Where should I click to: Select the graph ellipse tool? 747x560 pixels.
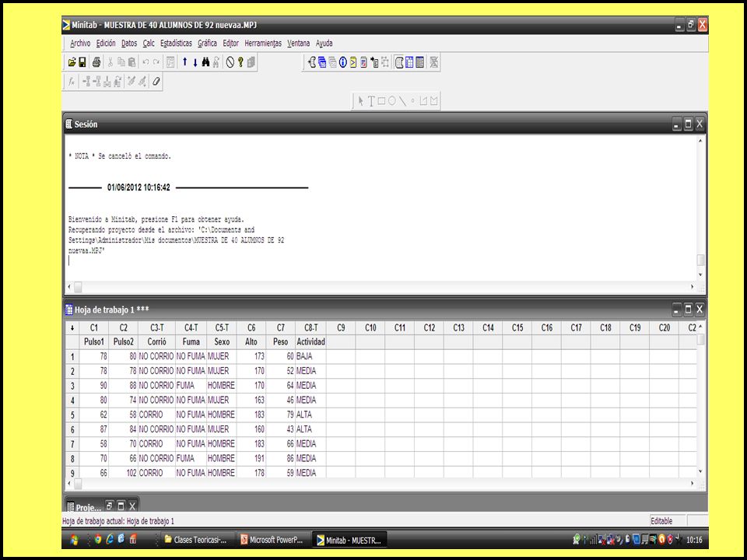[392, 101]
